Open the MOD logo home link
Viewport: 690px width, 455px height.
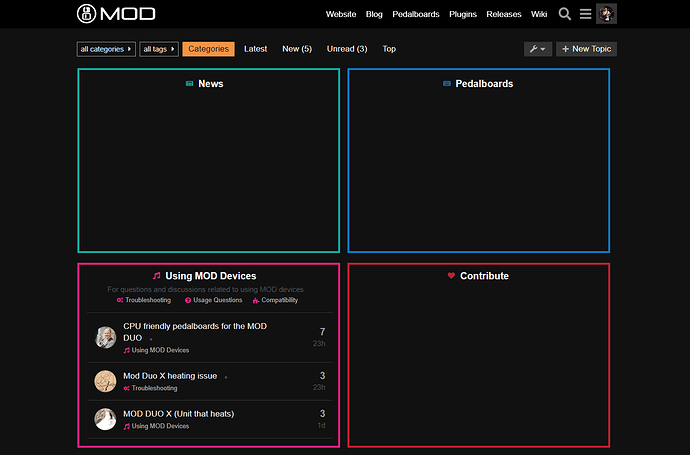116,14
